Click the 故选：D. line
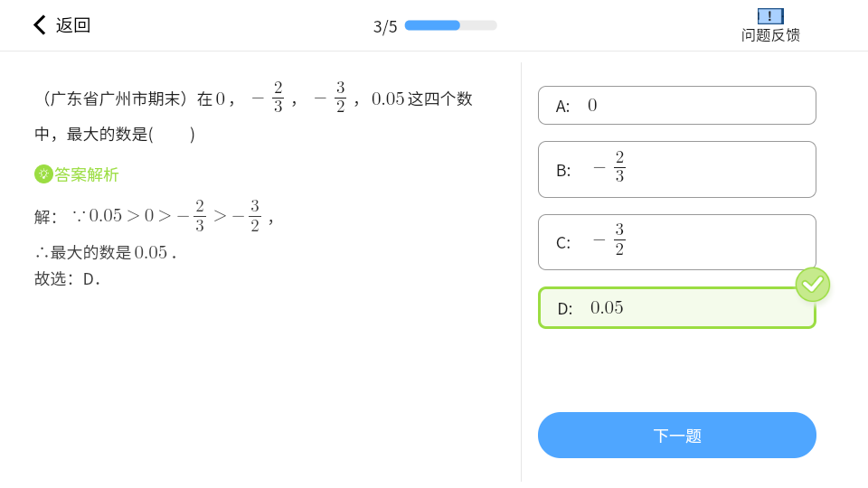868x488 pixels. tap(68, 278)
